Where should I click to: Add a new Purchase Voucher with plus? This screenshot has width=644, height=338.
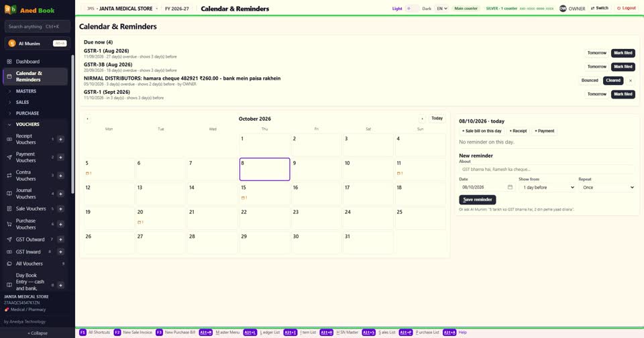(x=61, y=224)
